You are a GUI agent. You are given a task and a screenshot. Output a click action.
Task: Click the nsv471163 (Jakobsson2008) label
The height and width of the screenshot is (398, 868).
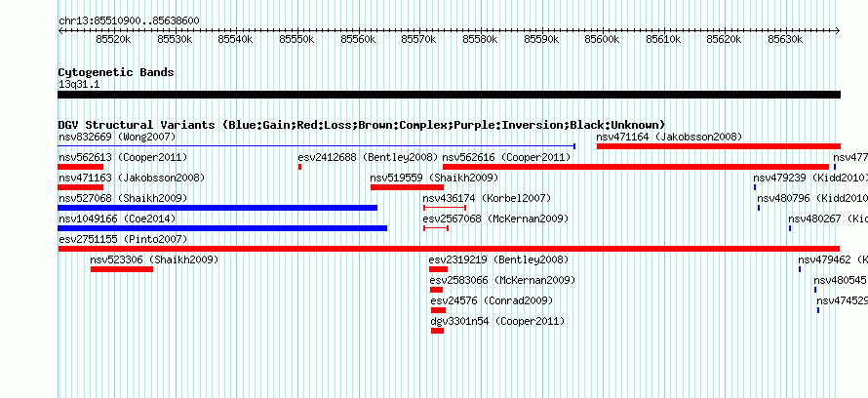click(132, 178)
